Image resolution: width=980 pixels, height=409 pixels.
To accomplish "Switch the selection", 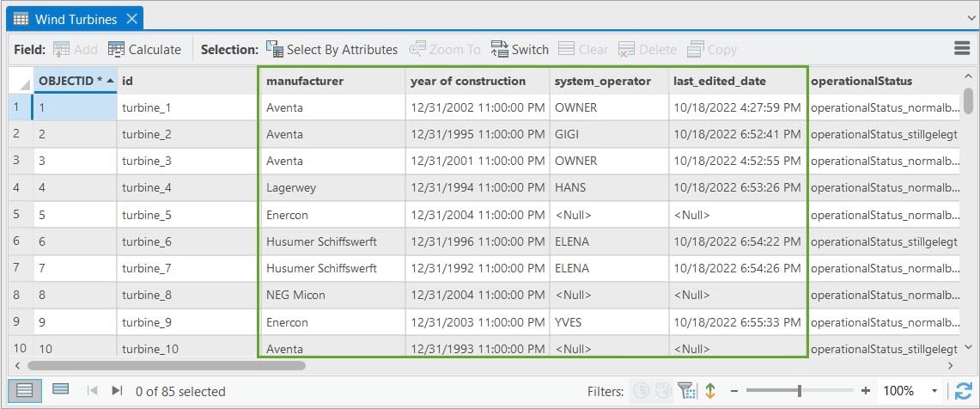I will pos(520,49).
